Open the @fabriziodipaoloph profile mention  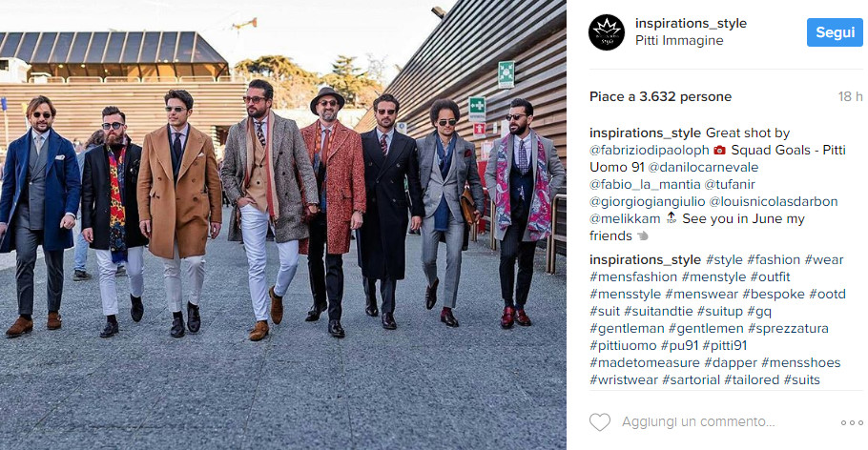click(650, 150)
